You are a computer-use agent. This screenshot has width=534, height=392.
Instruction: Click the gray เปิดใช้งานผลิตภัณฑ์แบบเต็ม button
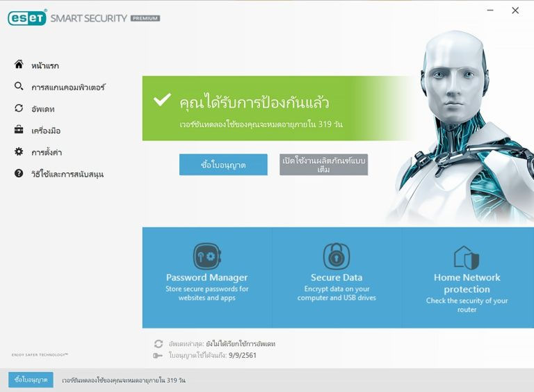point(323,165)
